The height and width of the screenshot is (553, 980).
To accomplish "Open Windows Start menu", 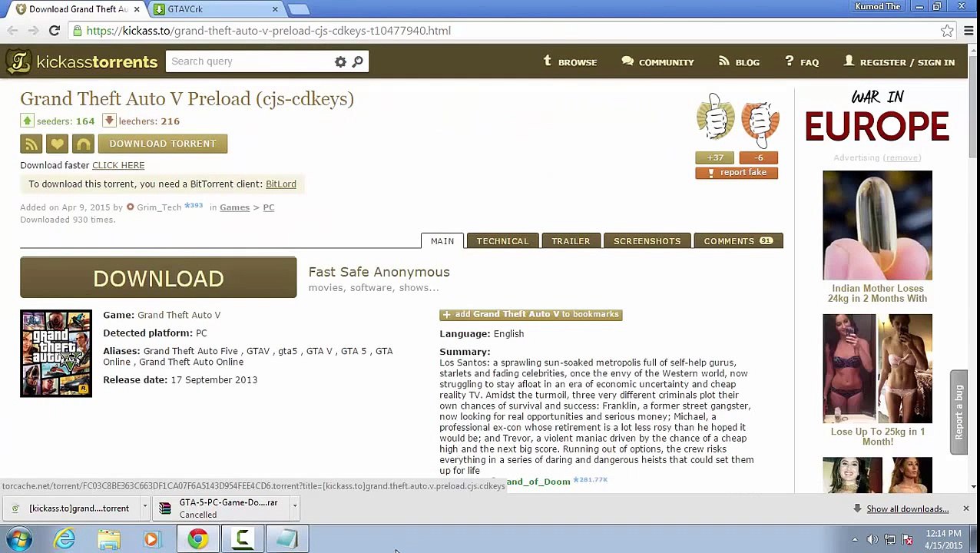I will [19, 539].
